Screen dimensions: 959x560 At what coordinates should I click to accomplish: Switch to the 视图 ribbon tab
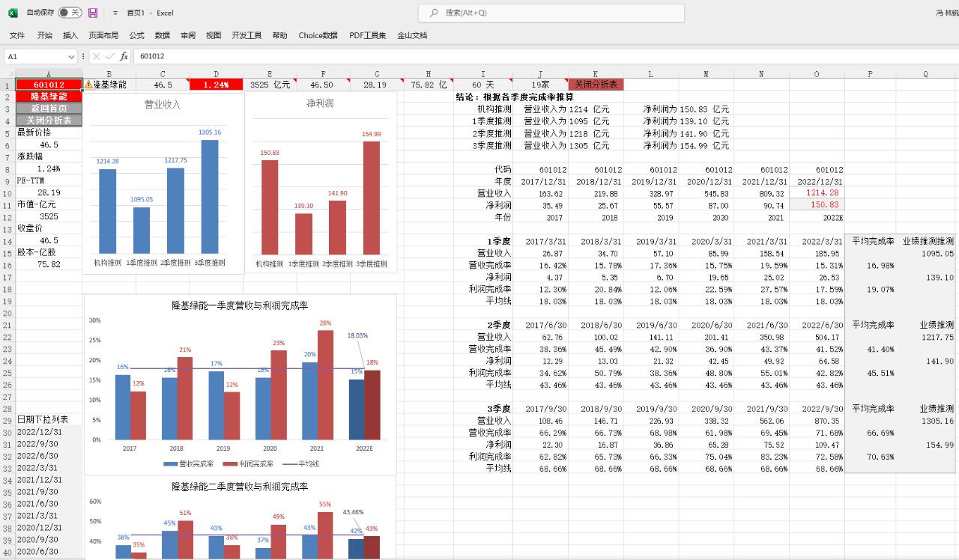pyautogui.click(x=214, y=35)
